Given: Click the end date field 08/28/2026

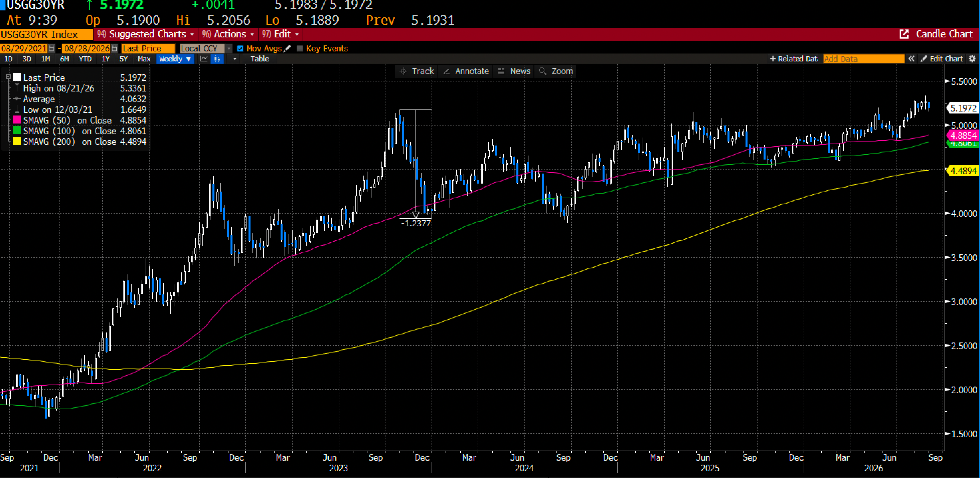Looking at the screenshot, I should (x=87, y=48).
